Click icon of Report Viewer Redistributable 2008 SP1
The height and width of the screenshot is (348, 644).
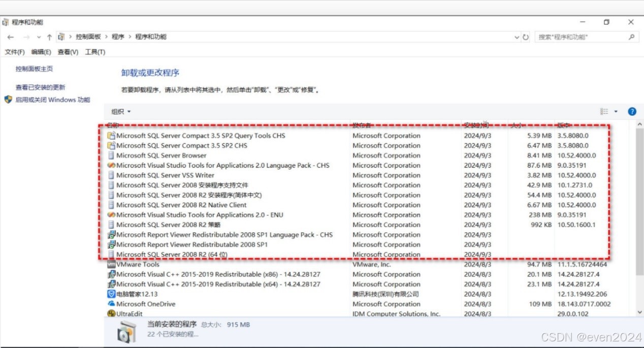[111, 244]
